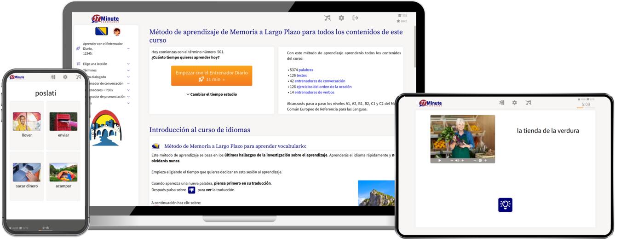
Task: Click the phrase la tienda de la verdura
Action: click(548, 131)
